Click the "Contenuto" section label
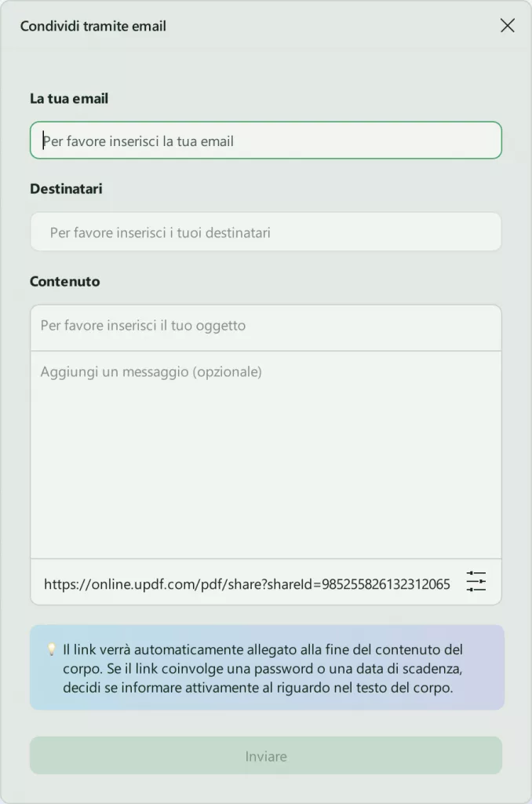 (x=65, y=281)
